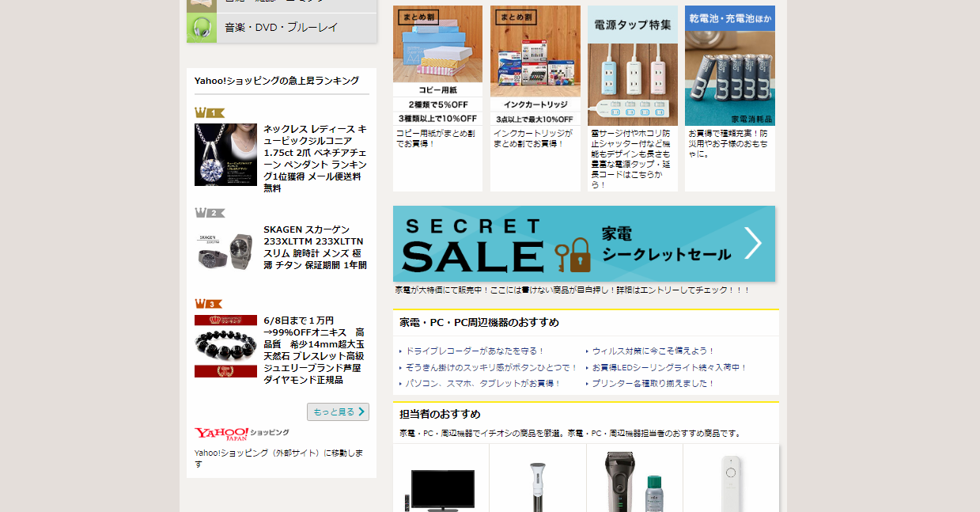Click the Yahoo! JAPAN ショッピング logo
This screenshot has height=512, width=980.
click(241, 433)
